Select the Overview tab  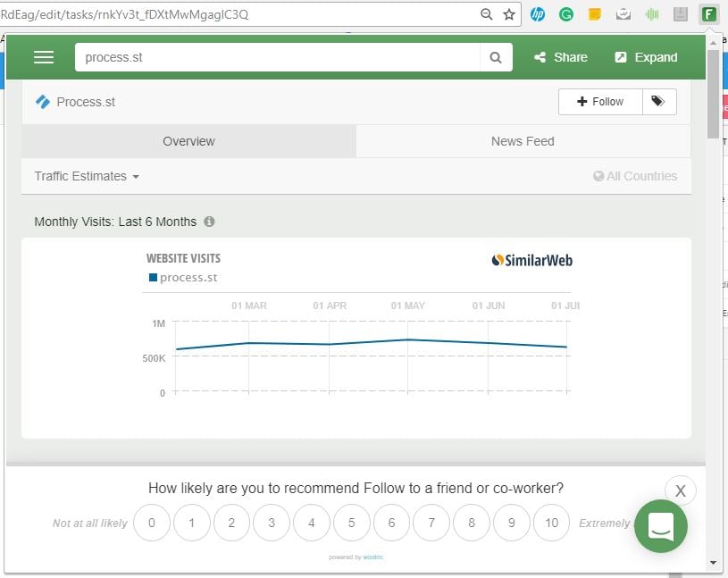point(188,141)
